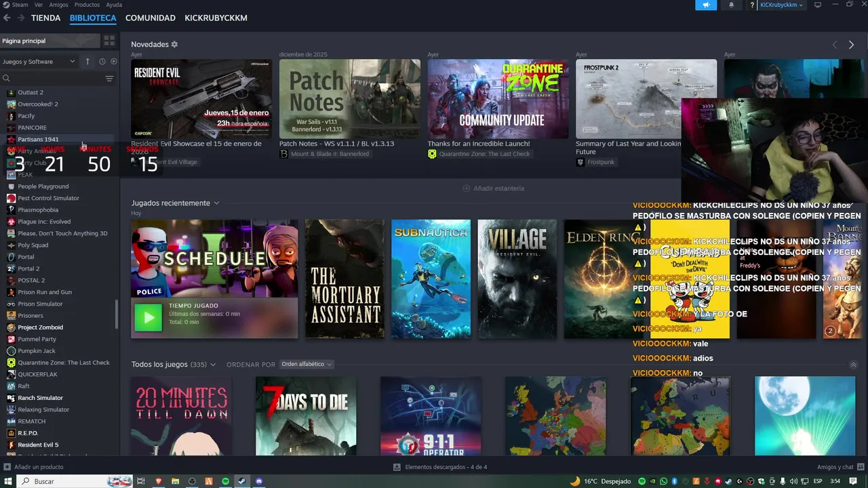Viewport: 868px width, 488px height.
Task: Expand the Todos los juegos dropdown
Action: click(212, 365)
